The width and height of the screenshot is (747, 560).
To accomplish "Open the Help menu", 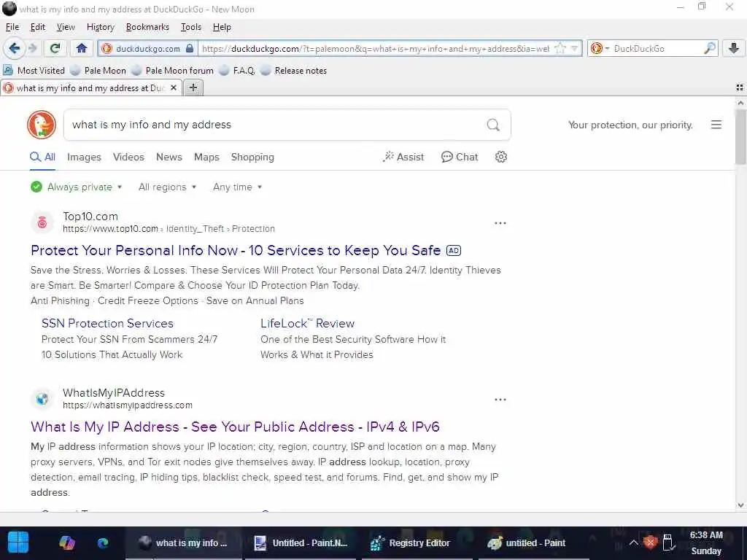I will click(222, 27).
